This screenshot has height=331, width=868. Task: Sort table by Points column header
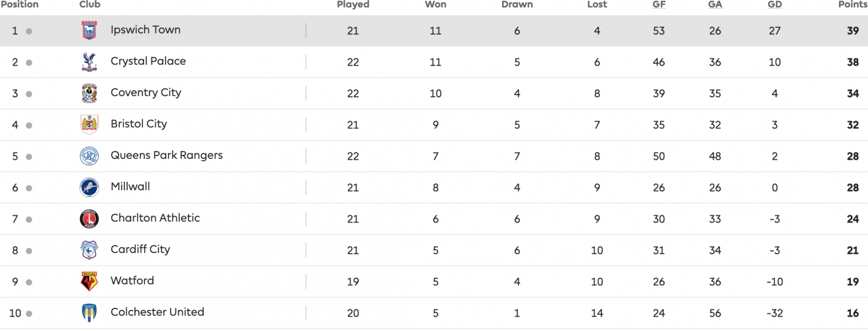[x=852, y=5]
